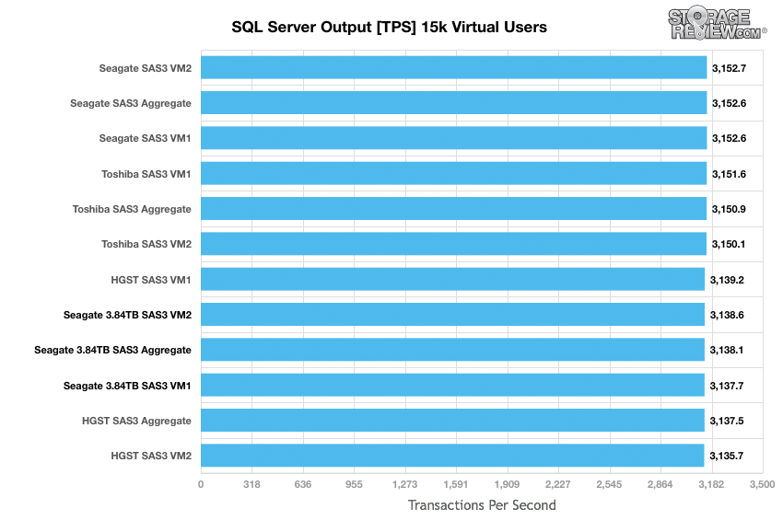The width and height of the screenshot is (783, 532).
Task: Click the blue bar for HGST SAS3 VM2
Action: [x=452, y=456]
